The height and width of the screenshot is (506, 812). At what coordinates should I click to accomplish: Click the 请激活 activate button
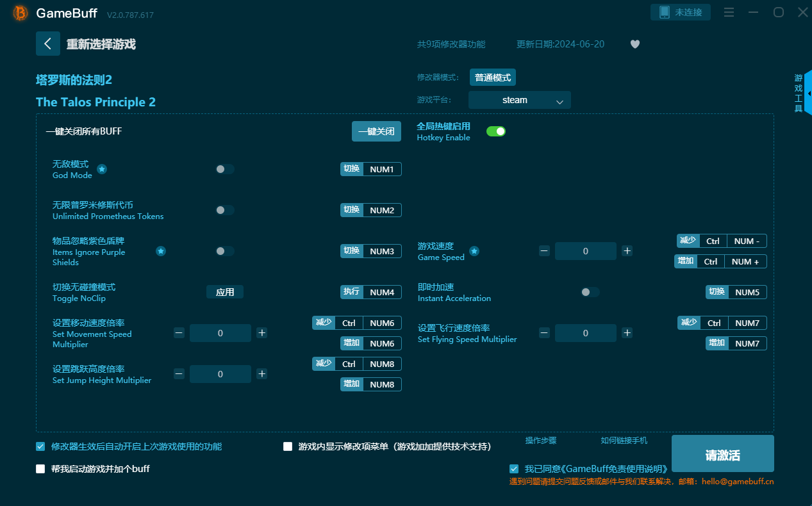point(722,455)
